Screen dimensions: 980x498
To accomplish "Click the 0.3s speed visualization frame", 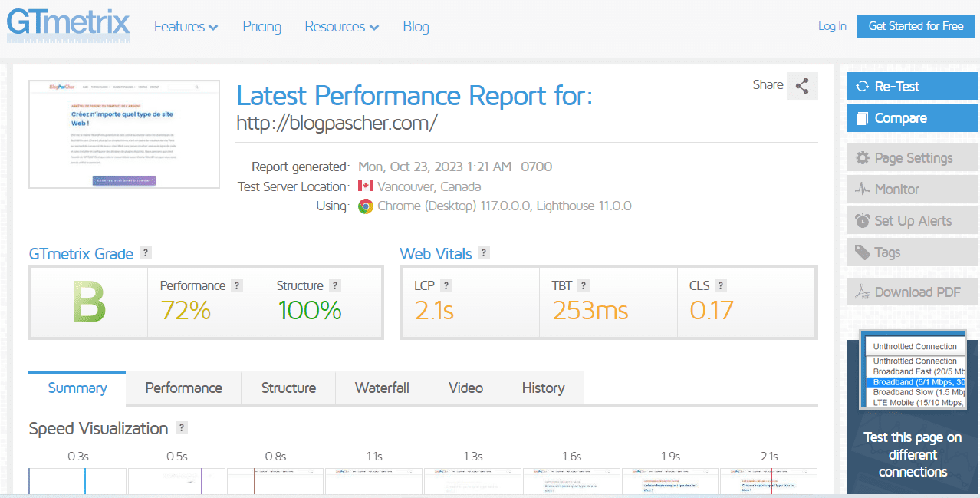I will [77, 482].
